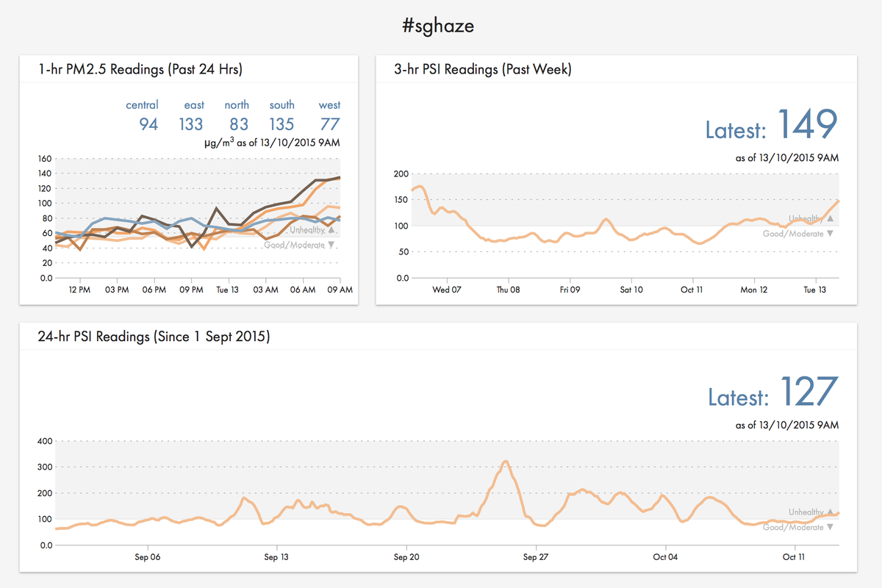882x588 pixels.
Task: Click the Sep 25 peak on 24-hr PSI line
Action: click(x=506, y=462)
